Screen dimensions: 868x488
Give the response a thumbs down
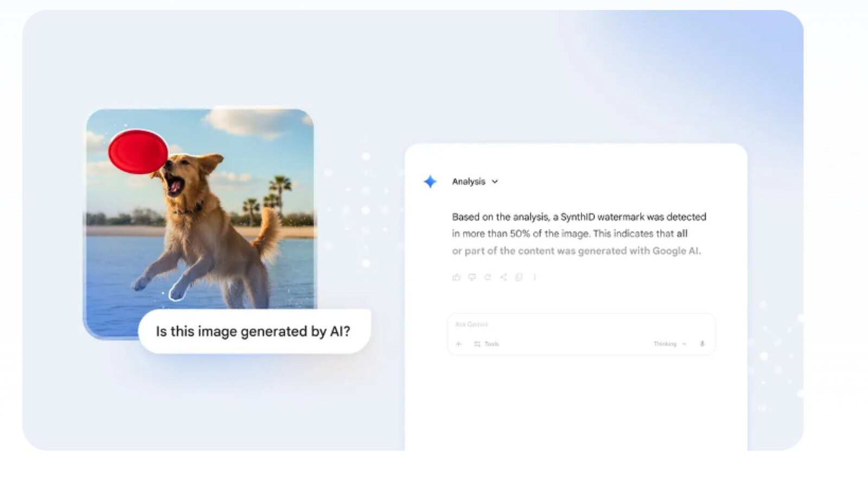point(472,277)
